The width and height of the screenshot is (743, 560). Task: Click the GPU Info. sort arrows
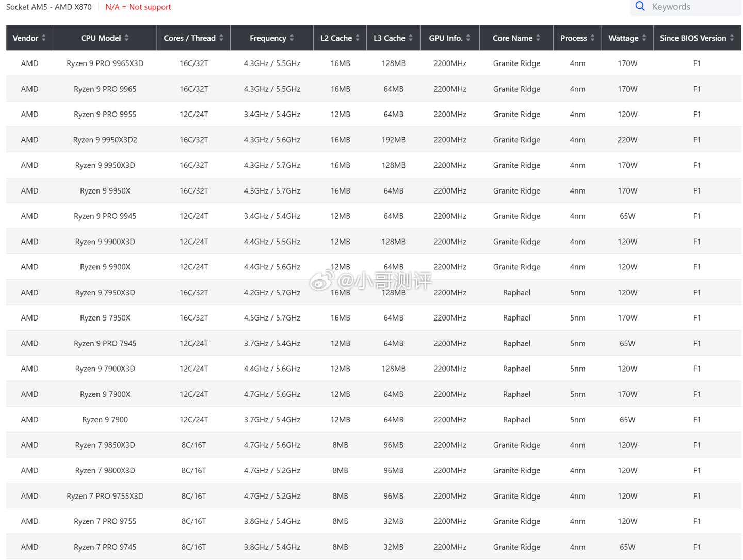click(x=468, y=38)
